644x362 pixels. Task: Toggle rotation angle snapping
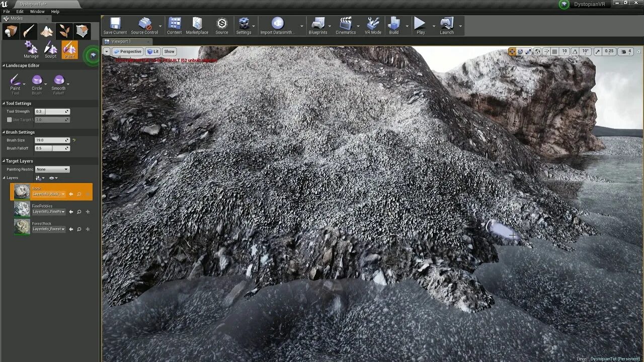tap(576, 51)
